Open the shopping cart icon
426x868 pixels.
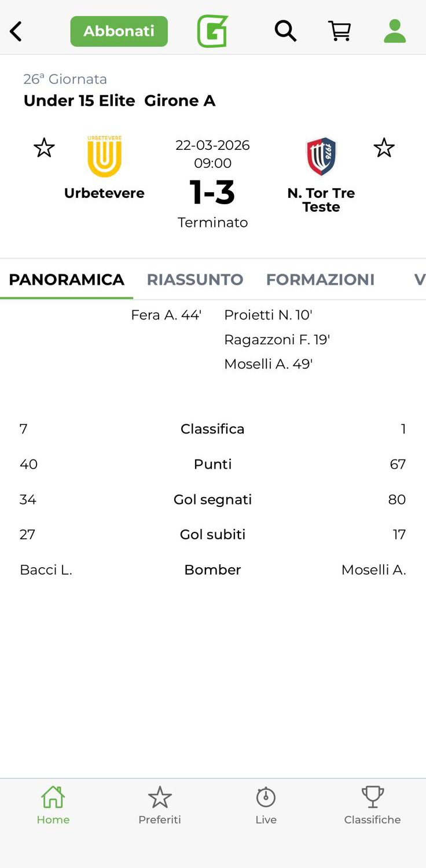(340, 31)
